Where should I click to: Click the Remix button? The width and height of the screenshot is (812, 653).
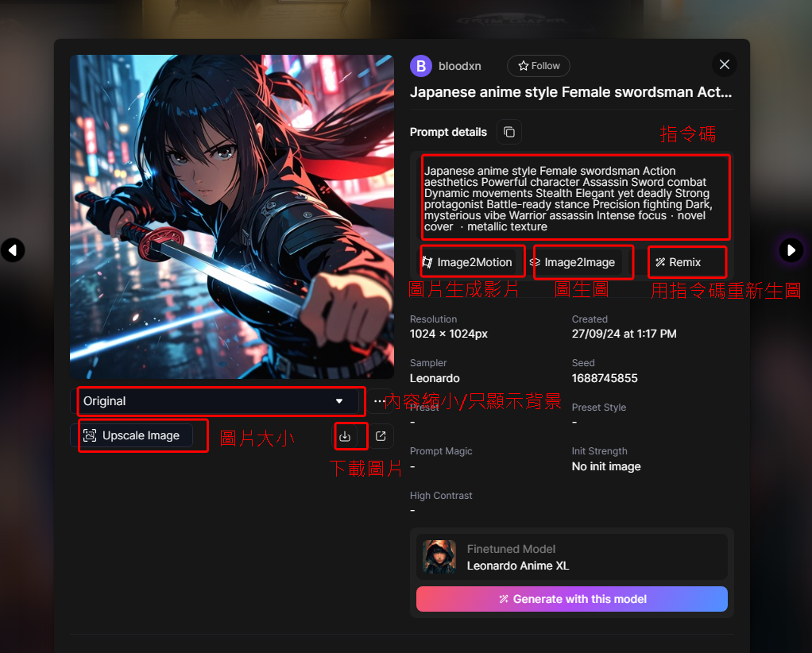[x=679, y=262]
